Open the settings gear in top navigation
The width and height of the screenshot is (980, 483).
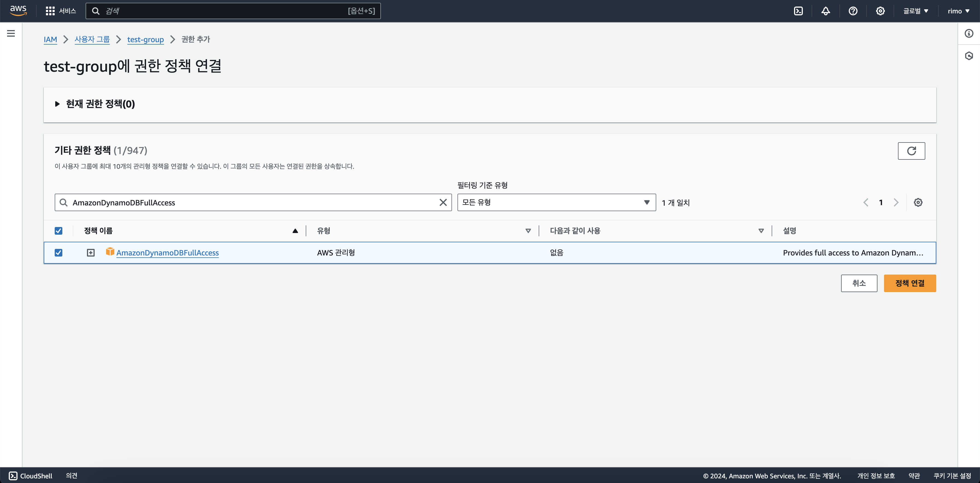click(880, 11)
